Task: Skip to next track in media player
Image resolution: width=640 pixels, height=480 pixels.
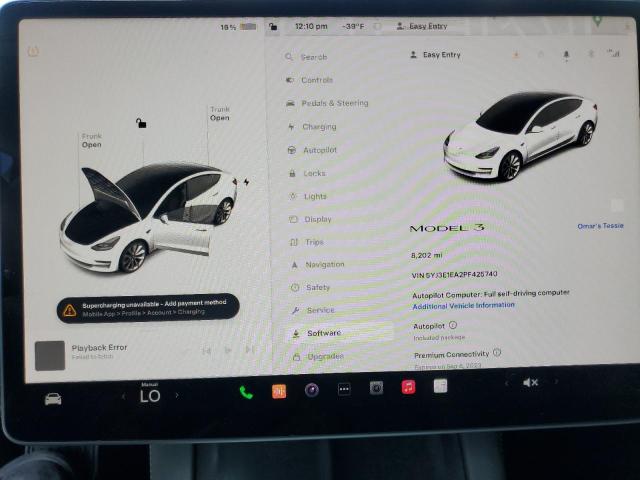Action: pyautogui.click(x=249, y=349)
